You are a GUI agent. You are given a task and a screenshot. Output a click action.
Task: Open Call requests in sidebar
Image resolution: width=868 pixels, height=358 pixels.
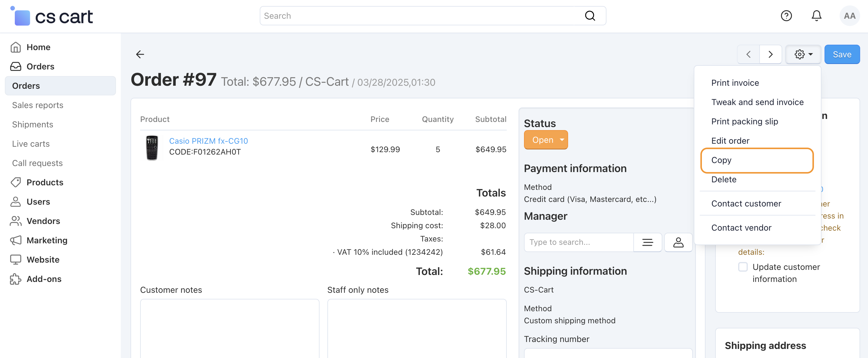point(37,163)
